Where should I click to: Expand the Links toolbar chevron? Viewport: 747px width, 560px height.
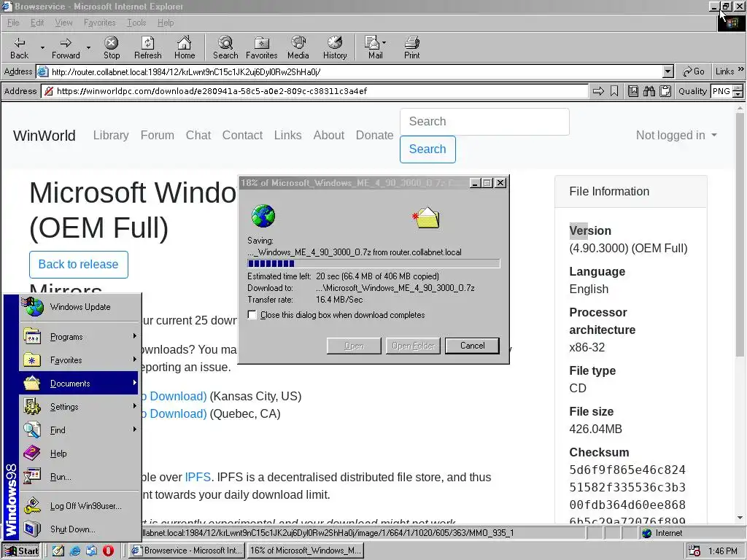(x=741, y=69)
